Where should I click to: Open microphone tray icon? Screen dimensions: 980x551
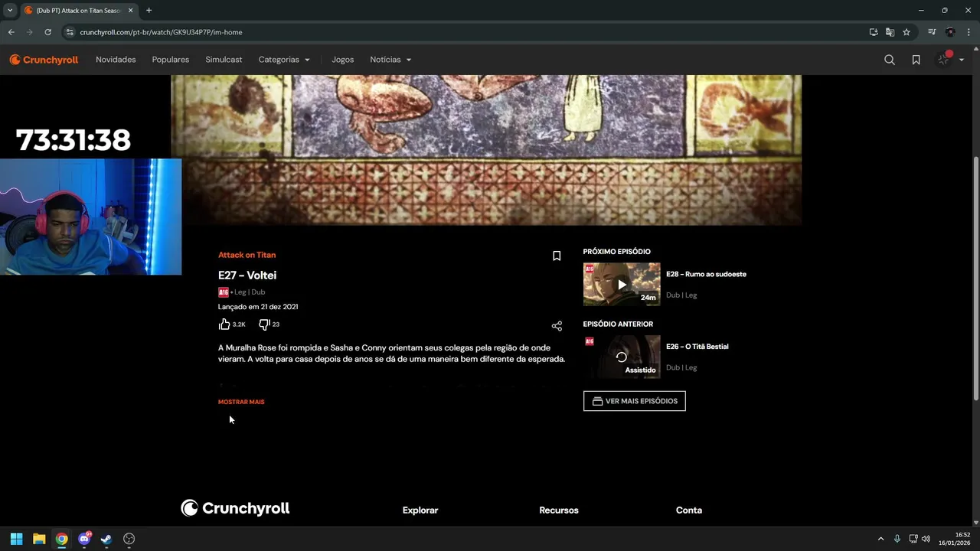click(897, 539)
